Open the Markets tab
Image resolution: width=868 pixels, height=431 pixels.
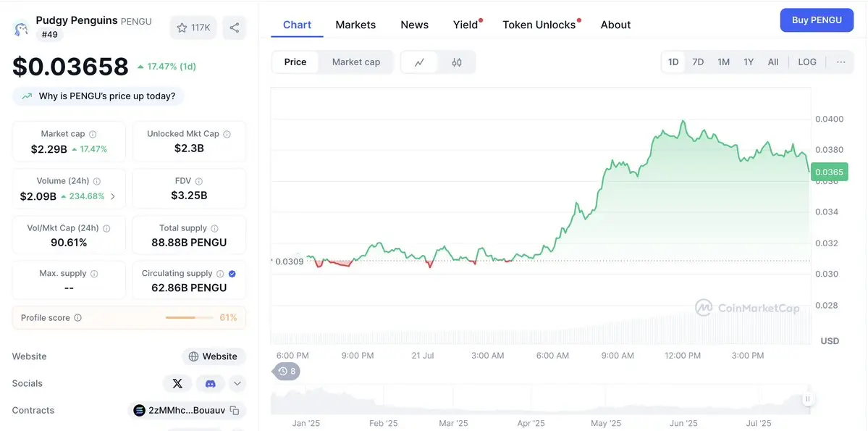pyautogui.click(x=355, y=25)
